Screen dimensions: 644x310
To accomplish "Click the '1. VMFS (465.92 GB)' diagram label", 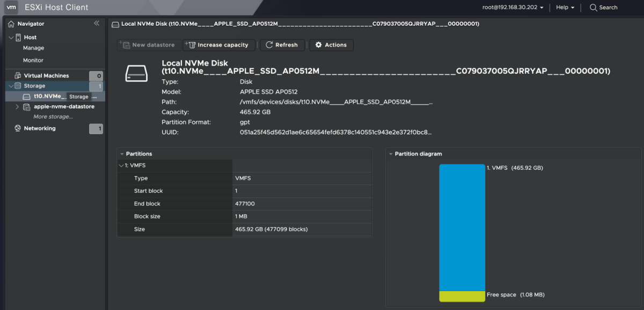I will (x=515, y=168).
